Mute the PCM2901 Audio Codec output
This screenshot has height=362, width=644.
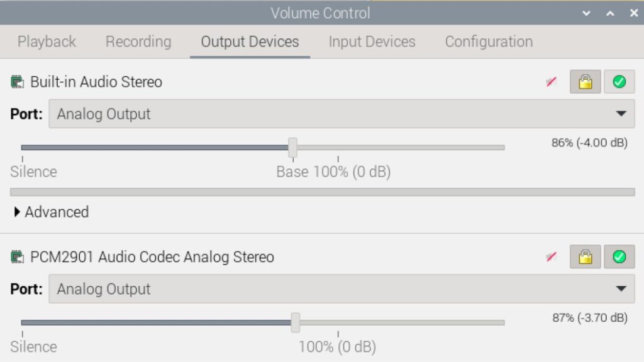(551, 257)
